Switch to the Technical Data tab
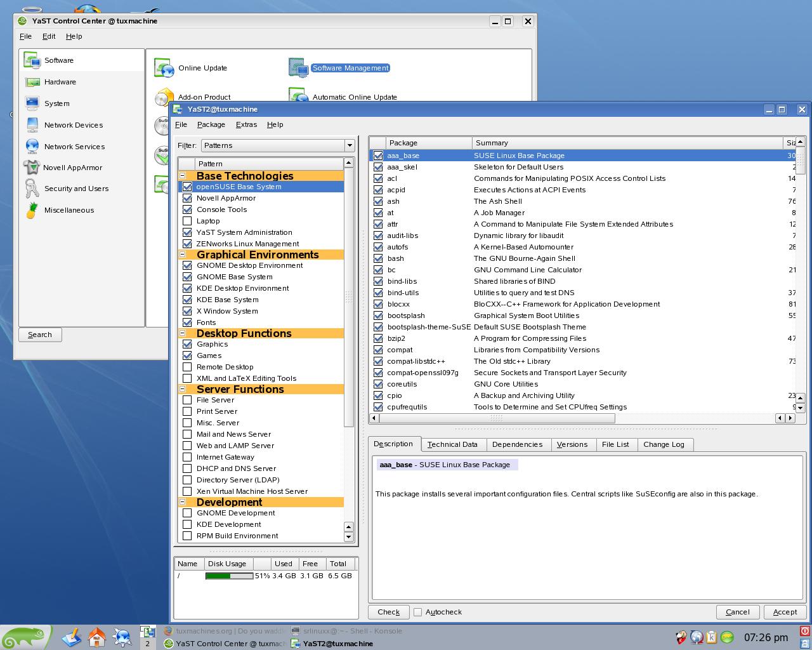Screen dimensions: 812x650 point(452,444)
